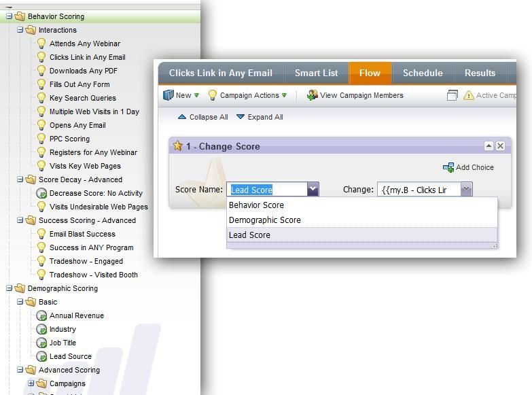Click the View Campaign Members people icon
Screen dimensions: 532x395
coord(312,95)
